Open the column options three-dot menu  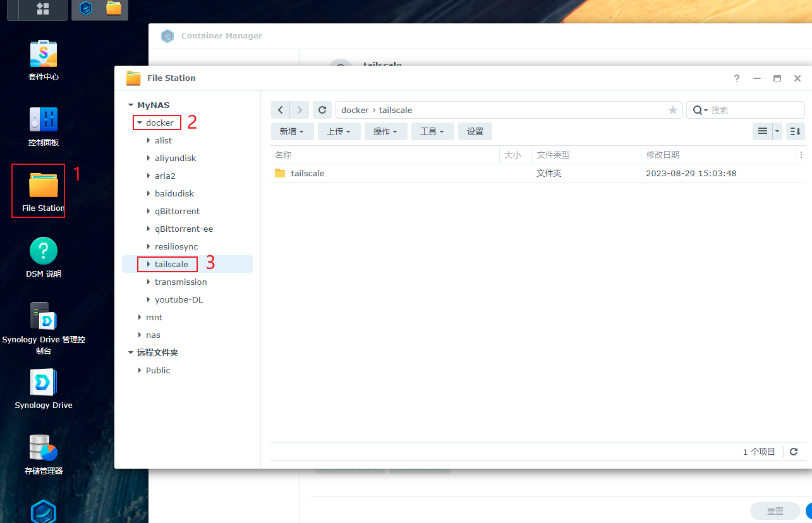[x=801, y=155]
